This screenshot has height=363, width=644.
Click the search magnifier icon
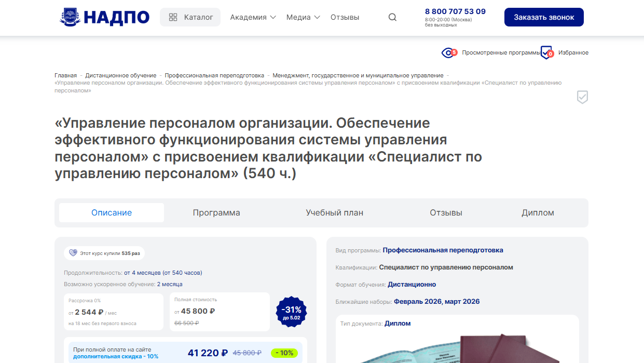(x=392, y=17)
